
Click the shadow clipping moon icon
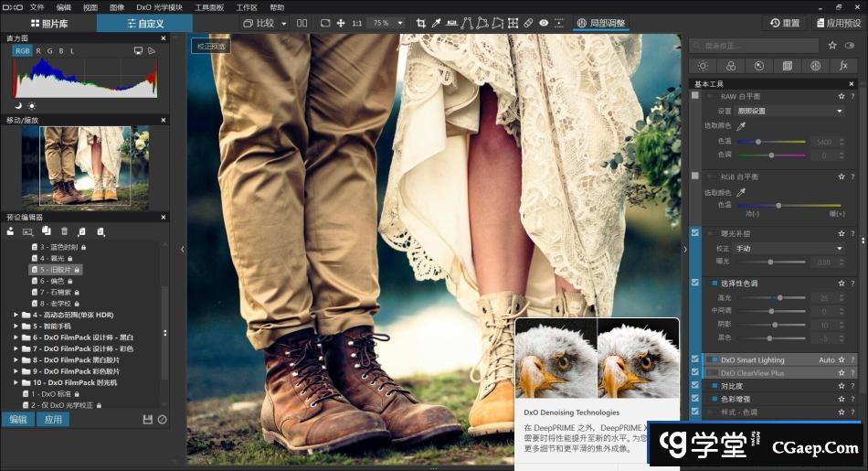[18, 106]
